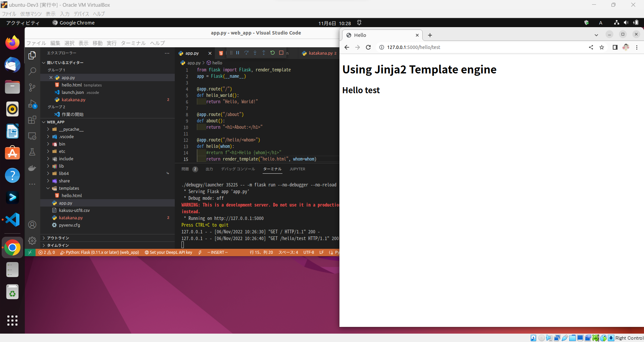The height and width of the screenshot is (342, 644).
Task: Open VS Code ターミナル menu
Action: 133,43
